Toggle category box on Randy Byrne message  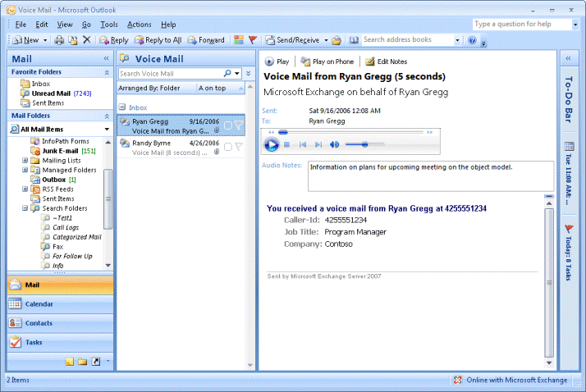click(x=227, y=147)
